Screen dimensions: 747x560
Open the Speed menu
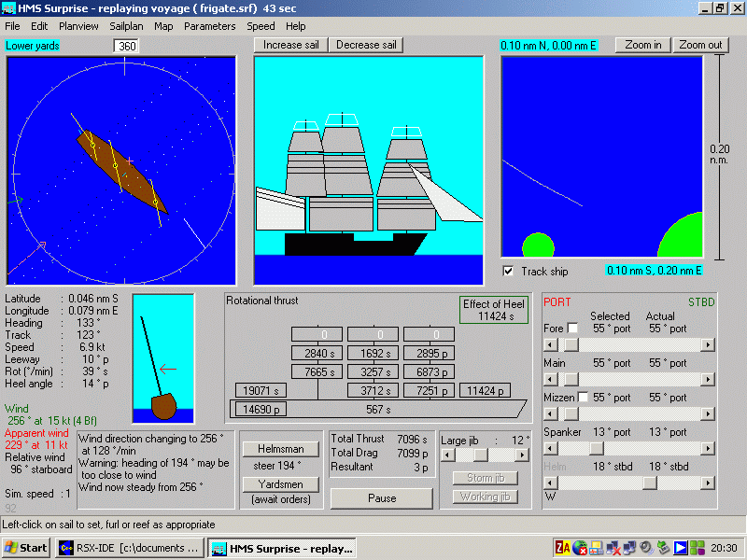tap(261, 26)
